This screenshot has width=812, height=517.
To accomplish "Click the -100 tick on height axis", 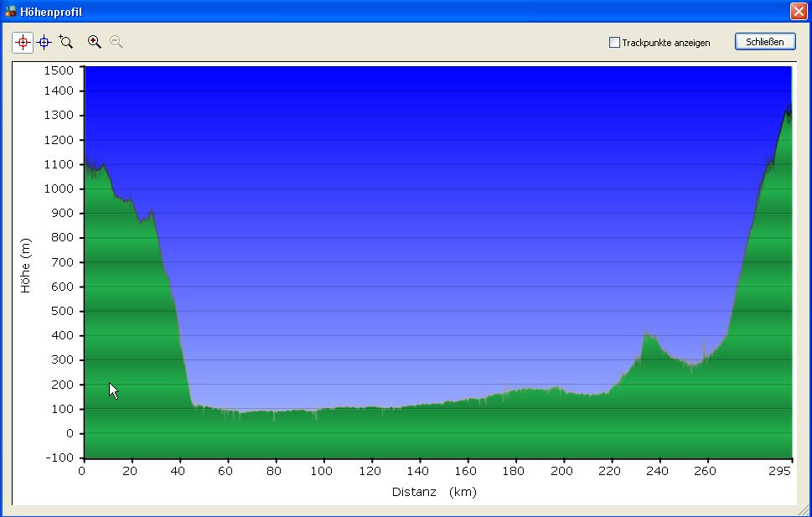I will point(60,458).
